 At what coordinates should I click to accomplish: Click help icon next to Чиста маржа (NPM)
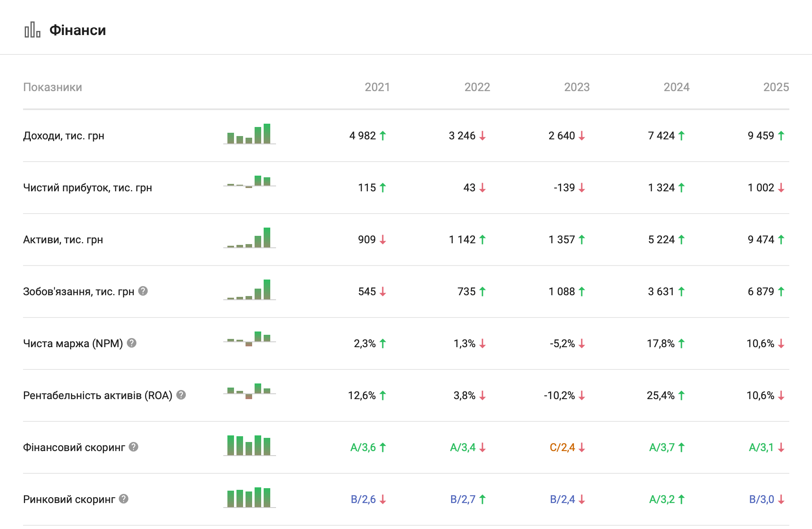click(x=131, y=343)
